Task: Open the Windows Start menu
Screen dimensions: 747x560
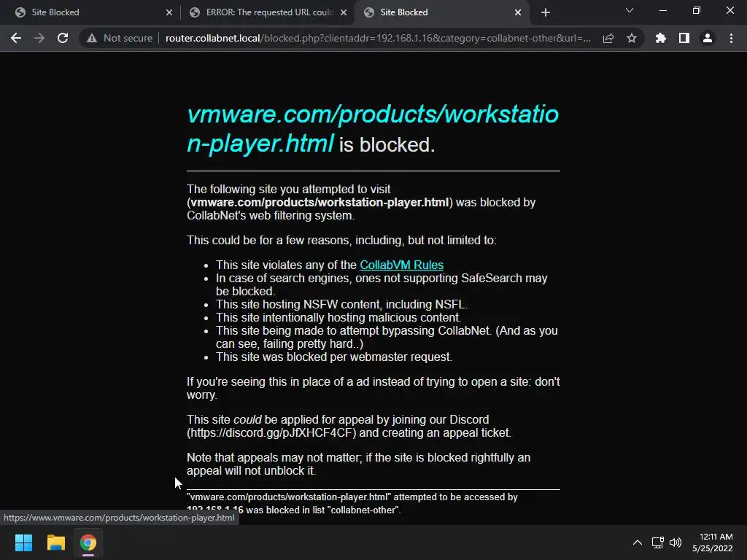Action: pos(23,542)
